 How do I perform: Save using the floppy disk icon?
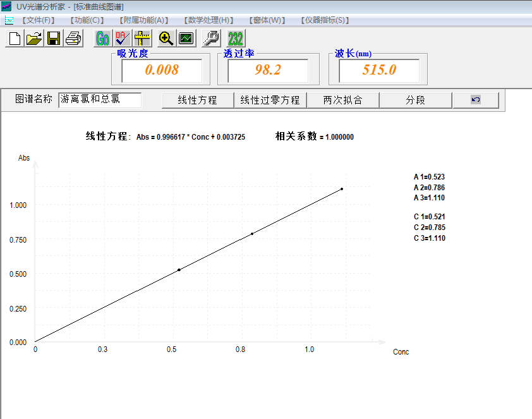[53, 39]
